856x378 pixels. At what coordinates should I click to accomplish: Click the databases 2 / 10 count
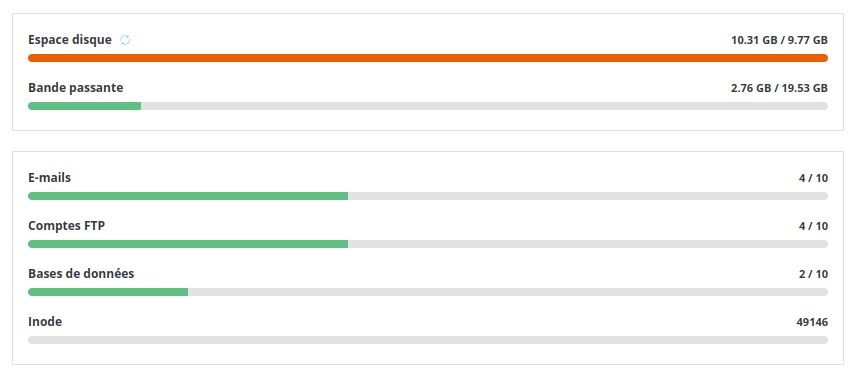click(813, 274)
